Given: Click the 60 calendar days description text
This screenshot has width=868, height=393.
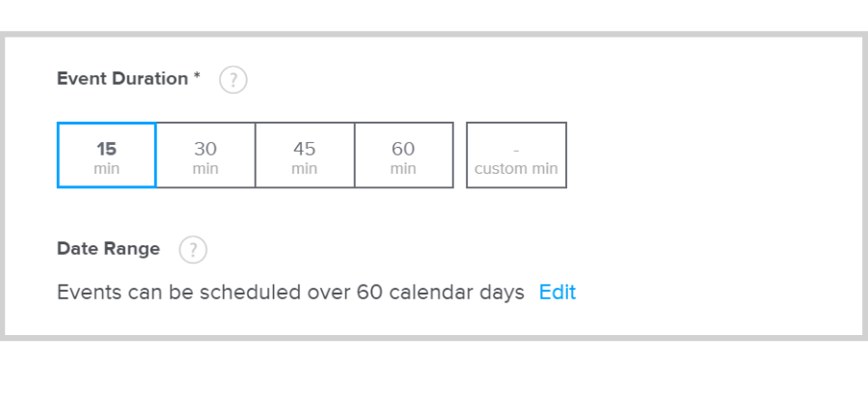Looking at the screenshot, I should pyautogui.click(x=290, y=293).
